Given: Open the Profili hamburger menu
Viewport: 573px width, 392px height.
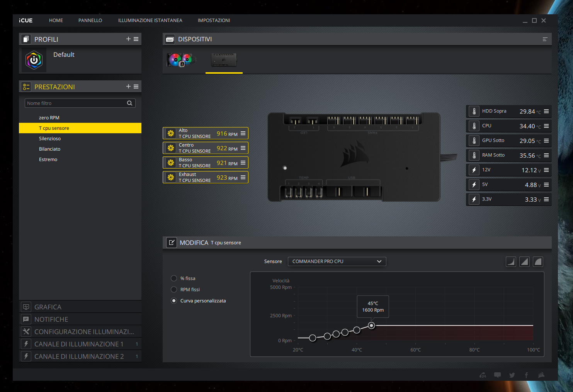Looking at the screenshot, I should pyautogui.click(x=136, y=39).
